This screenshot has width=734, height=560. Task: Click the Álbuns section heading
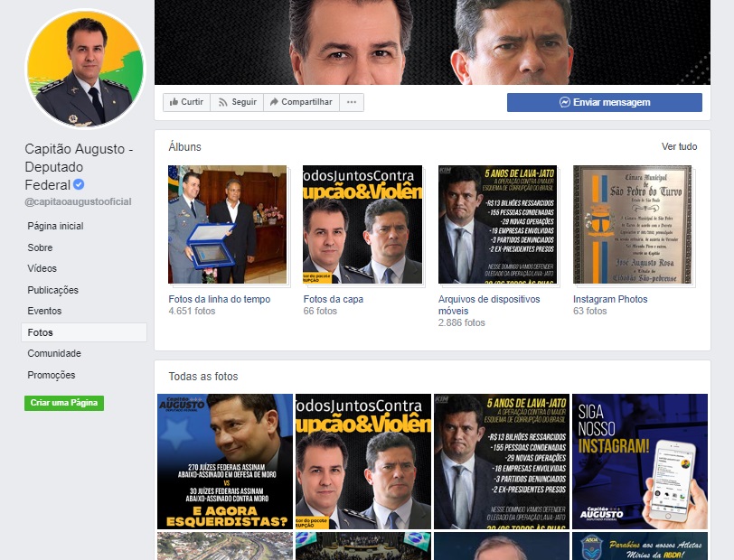(185, 147)
